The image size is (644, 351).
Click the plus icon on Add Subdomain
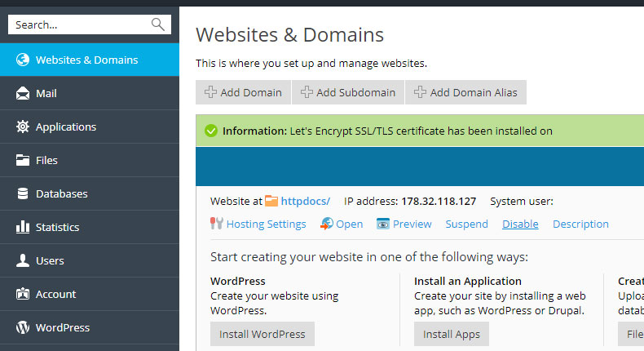tap(307, 92)
